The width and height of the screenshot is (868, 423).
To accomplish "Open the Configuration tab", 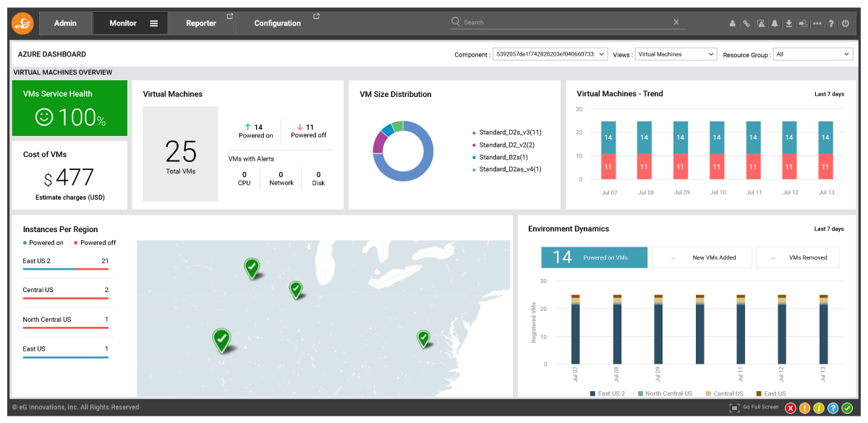I will (x=278, y=23).
